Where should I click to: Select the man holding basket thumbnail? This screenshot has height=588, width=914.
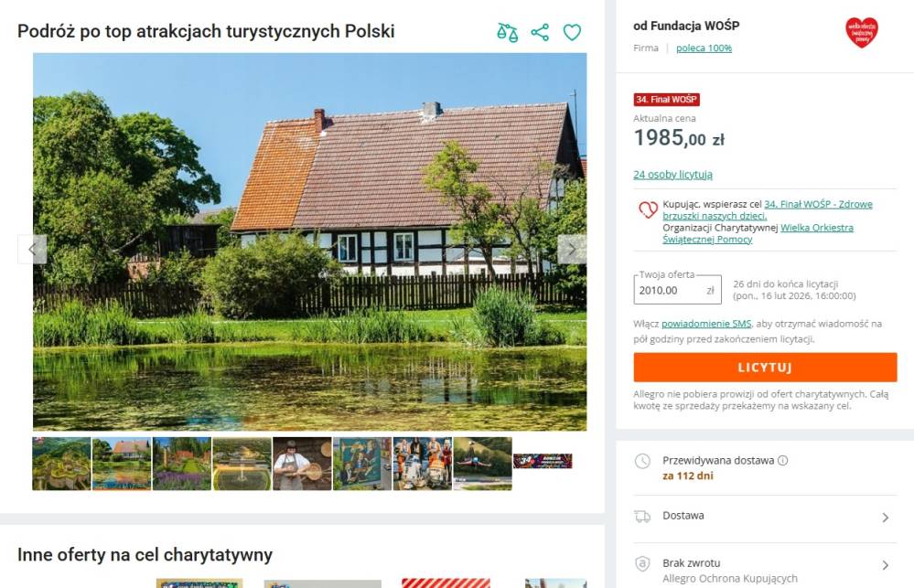click(x=302, y=464)
